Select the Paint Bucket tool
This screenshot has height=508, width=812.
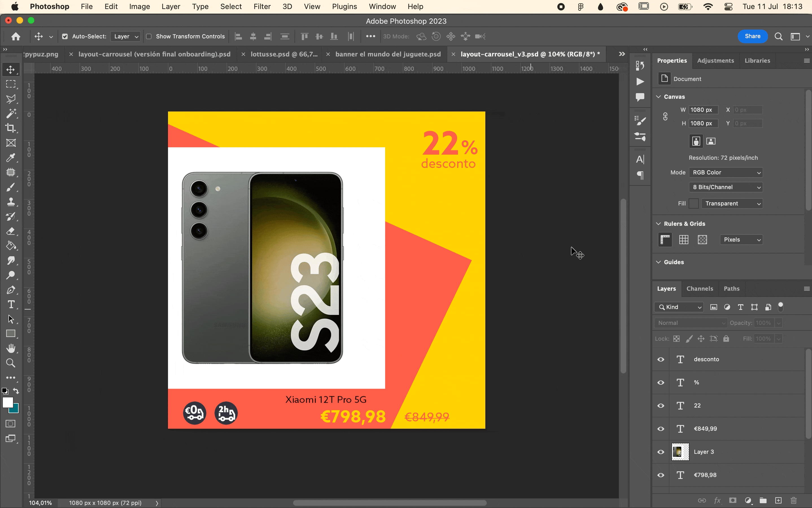pyautogui.click(x=11, y=246)
